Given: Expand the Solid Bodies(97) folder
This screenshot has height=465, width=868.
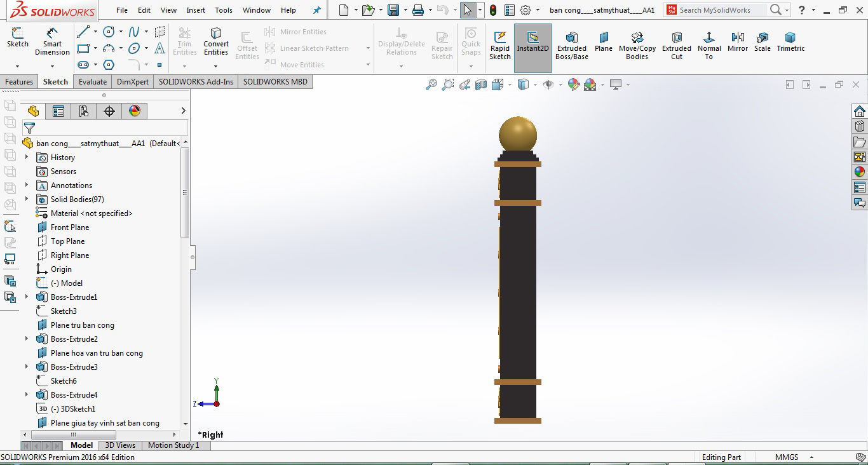Looking at the screenshot, I should (27, 199).
